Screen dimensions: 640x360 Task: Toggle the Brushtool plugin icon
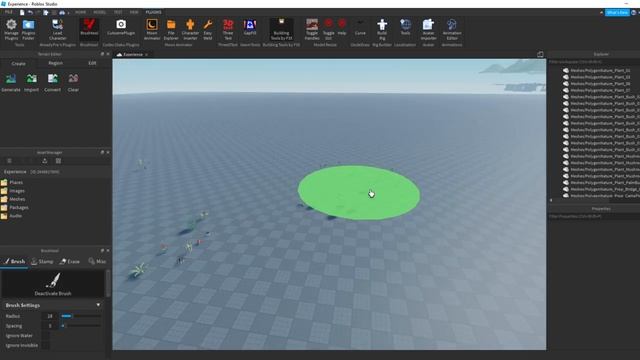89,28
